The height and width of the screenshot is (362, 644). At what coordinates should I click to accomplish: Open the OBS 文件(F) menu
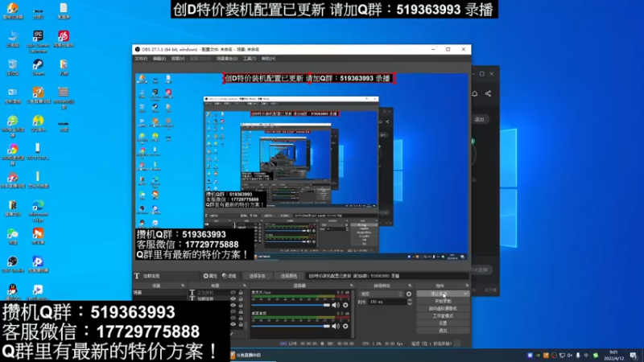141,59
